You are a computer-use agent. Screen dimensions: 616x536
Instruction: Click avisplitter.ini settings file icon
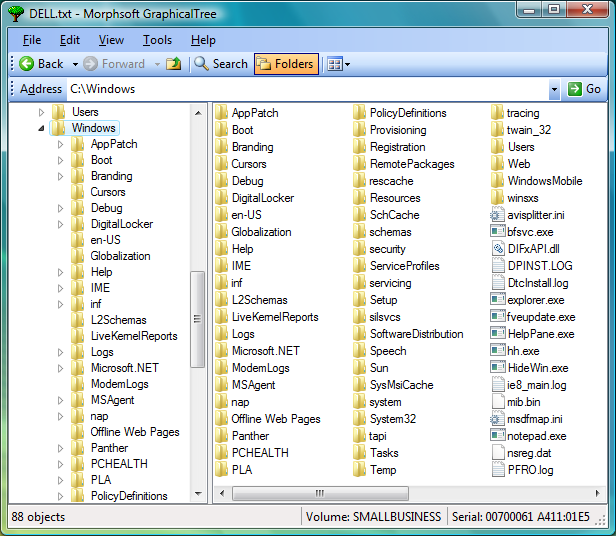(x=497, y=215)
